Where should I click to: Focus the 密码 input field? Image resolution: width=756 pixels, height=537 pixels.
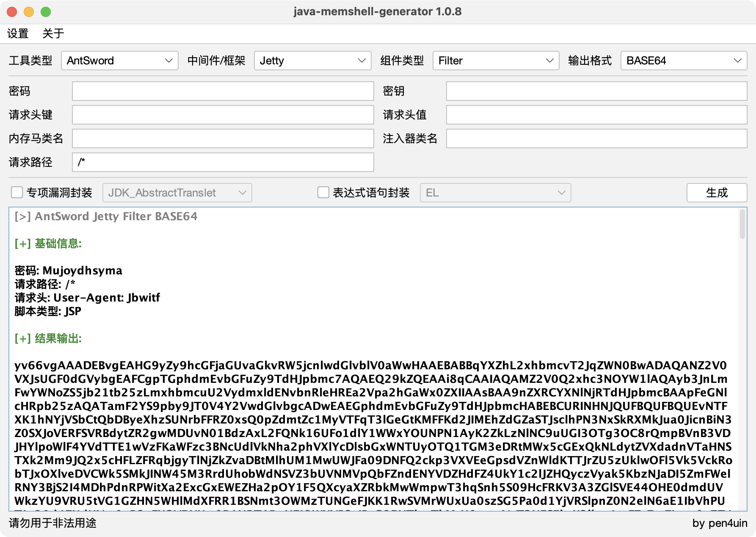[x=223, y=91]
